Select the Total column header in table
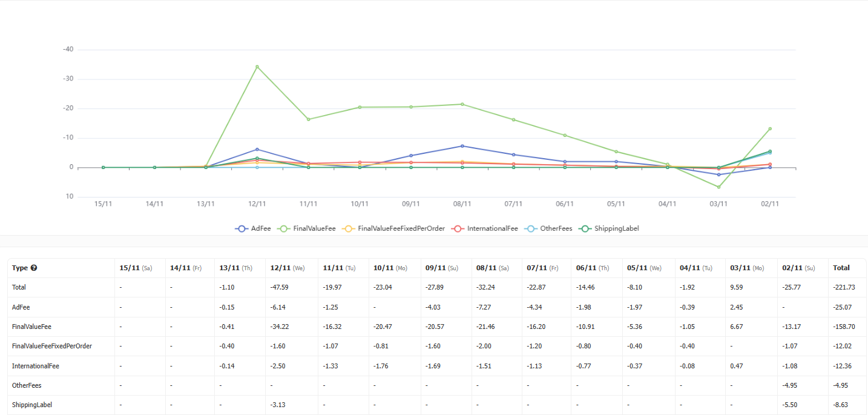 pos(841,268)
